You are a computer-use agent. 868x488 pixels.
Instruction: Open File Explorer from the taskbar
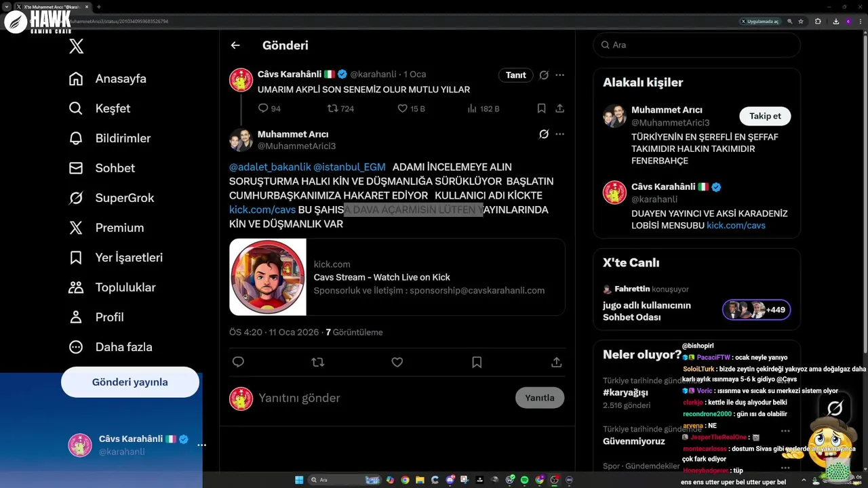(420, 480)
